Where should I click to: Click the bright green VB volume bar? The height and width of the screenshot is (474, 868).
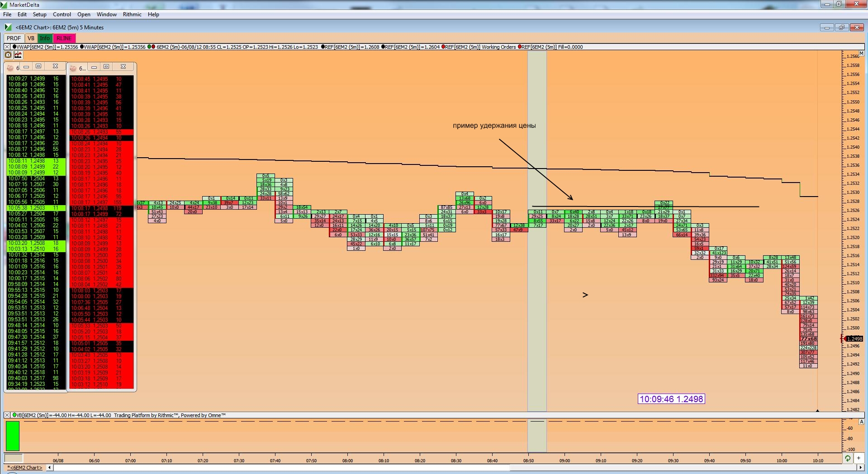coord(13,436)
